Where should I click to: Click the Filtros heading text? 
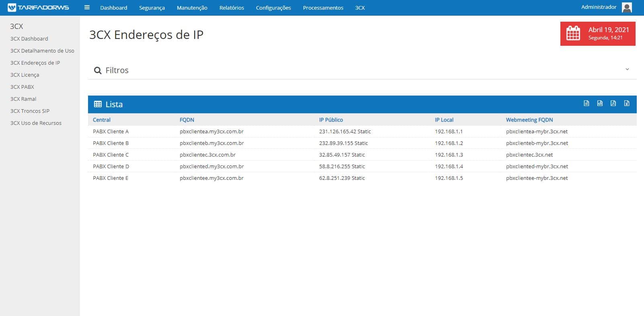click(117, 70)
